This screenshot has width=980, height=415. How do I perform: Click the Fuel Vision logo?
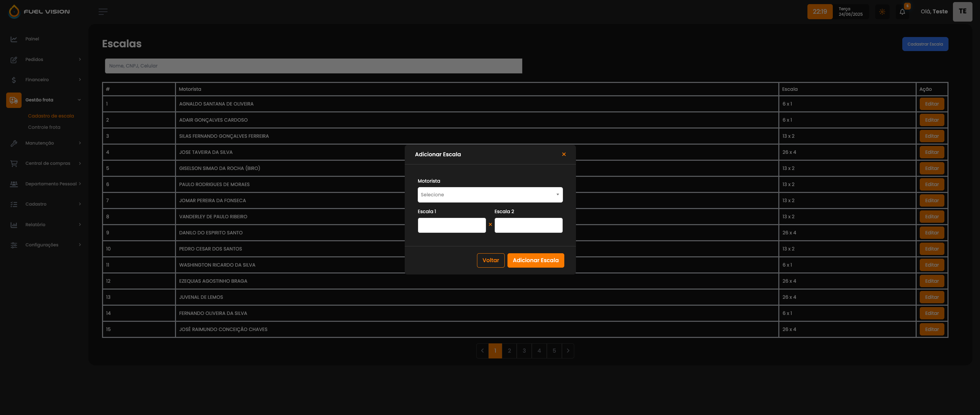(x=39, y=12)
